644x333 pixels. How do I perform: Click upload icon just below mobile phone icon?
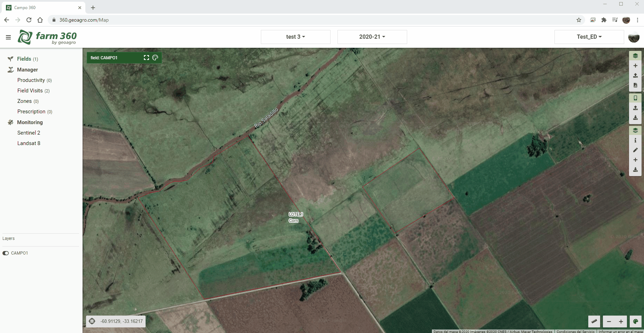(x=635, y=108)
